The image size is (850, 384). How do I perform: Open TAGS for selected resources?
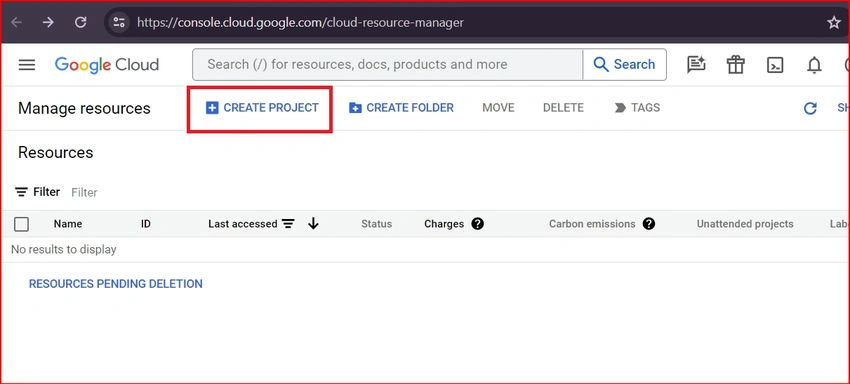click(637, 108)
